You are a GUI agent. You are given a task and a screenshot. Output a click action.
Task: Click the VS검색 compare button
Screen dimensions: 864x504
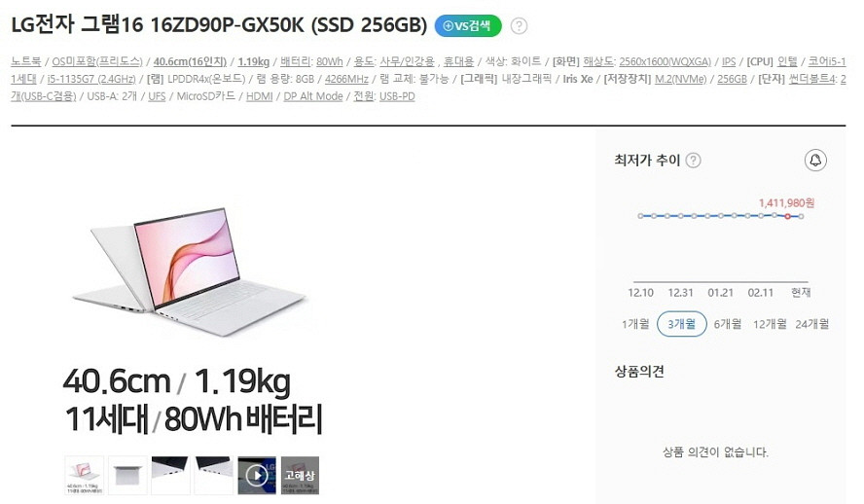468,26
